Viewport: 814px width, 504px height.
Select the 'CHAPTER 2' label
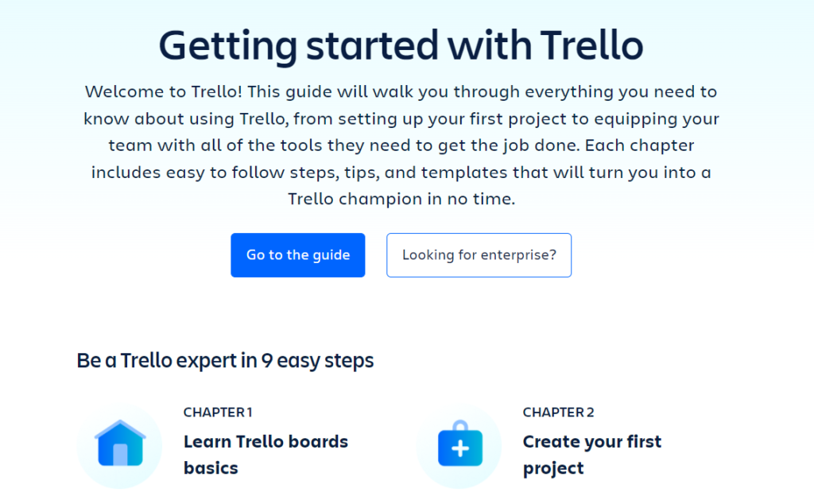(x=558, y=412)
